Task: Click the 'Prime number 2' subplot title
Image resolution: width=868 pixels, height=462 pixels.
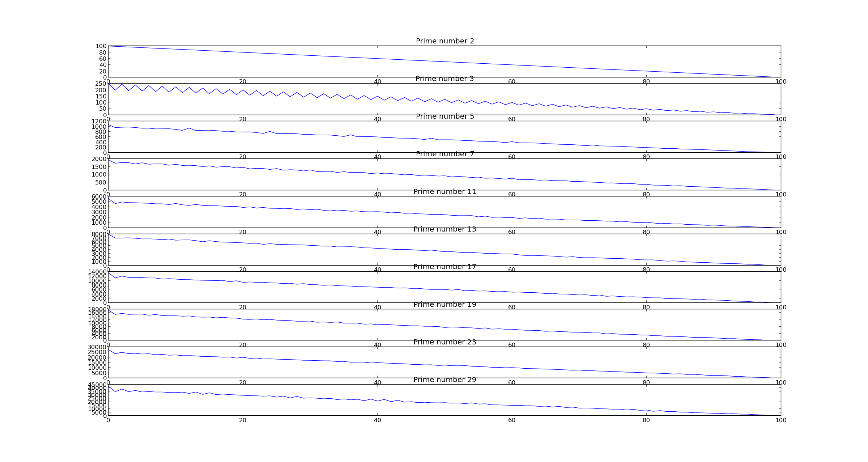Action: (445, 41)
